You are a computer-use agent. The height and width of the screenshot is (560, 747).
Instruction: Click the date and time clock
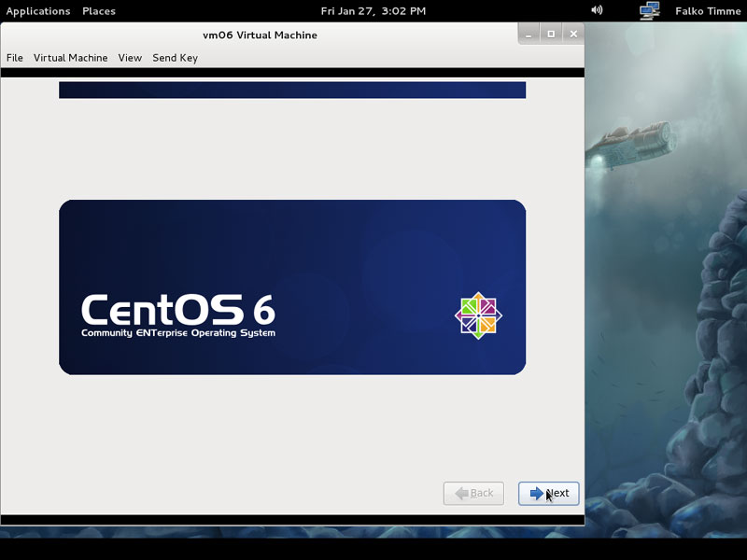click(373, 11)
